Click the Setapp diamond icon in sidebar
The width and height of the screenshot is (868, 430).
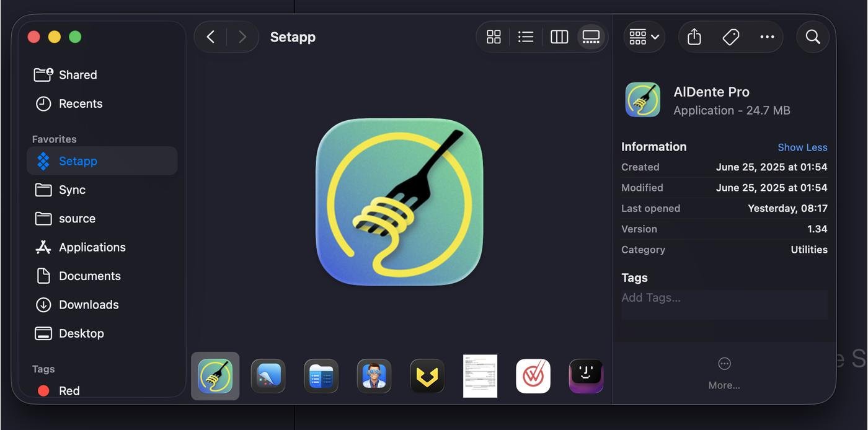click(x=43, y=161)
